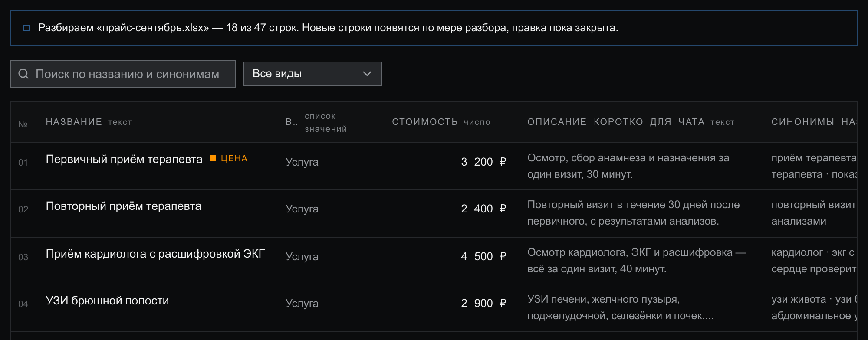Image resolution: width=868 pixels, height=340 pixels.
Task: Select row «Первичный приём терапевта»
Action: tap(434, 166)
